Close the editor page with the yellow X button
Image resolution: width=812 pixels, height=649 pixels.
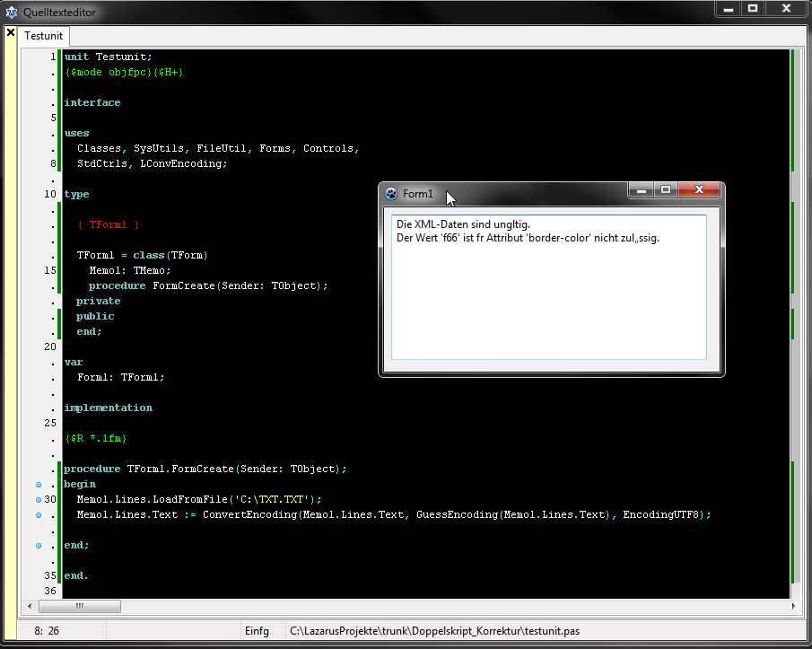11,33
